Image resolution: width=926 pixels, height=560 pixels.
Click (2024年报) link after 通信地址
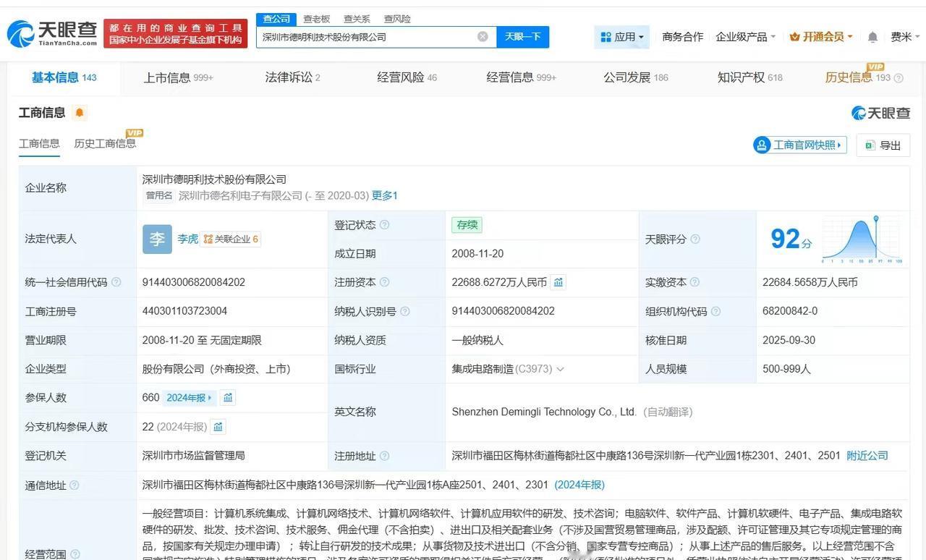(x=579, y=485)
